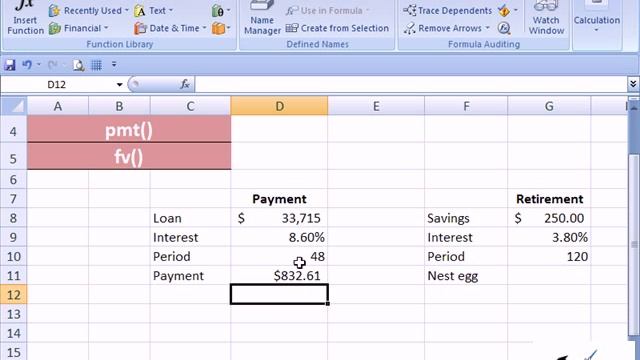Select column E header

tap(376, 106)
